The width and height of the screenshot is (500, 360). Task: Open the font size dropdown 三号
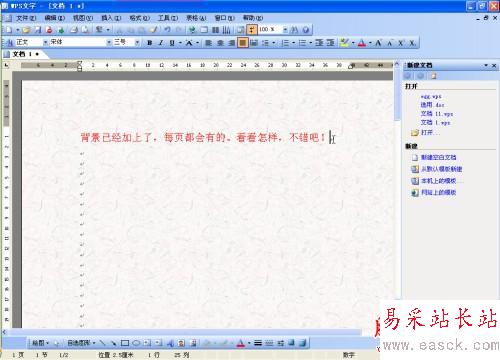tap(137, 42)
